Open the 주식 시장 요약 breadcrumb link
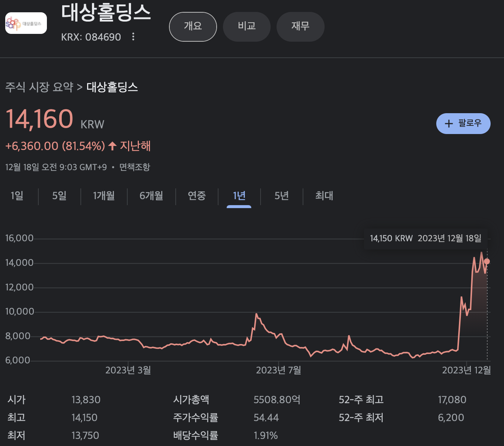Viewport: 504px width, 446px height. click(x=39, y=87)
